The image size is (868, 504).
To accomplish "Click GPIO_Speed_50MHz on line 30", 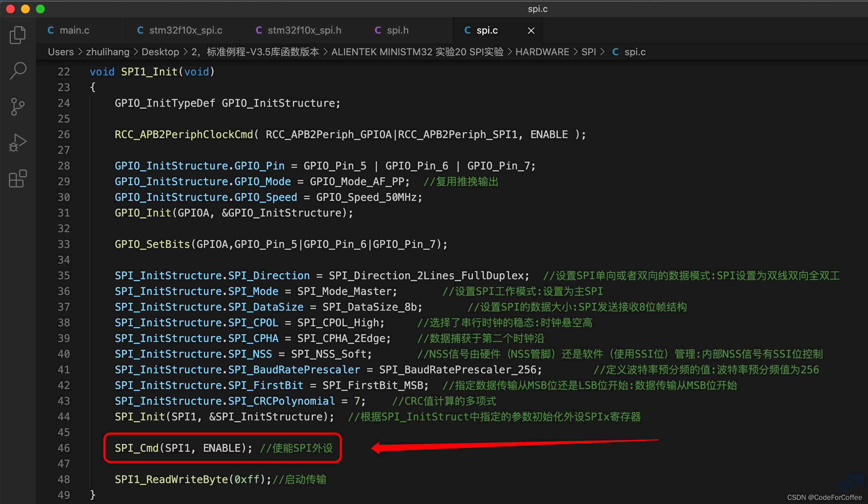I will coord(366,197).
